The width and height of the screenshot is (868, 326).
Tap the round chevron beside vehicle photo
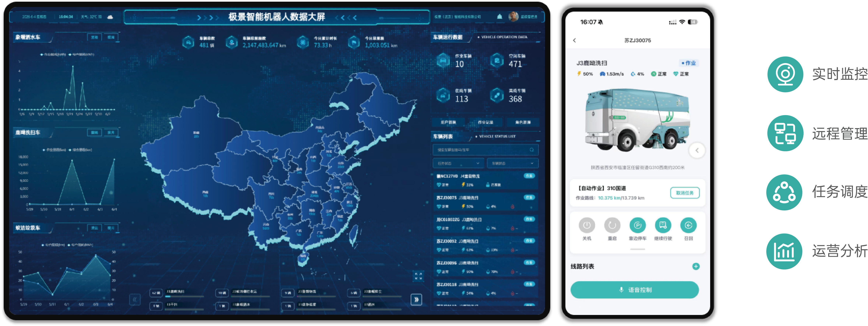697,150
